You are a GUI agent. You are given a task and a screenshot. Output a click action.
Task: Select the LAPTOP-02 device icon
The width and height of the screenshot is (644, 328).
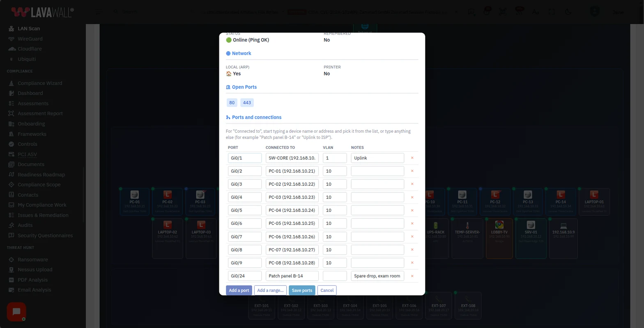(x=167, y=225)
